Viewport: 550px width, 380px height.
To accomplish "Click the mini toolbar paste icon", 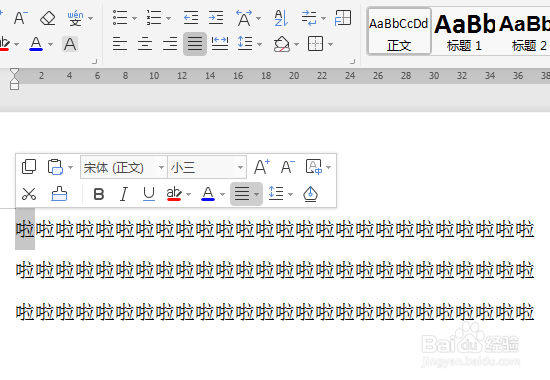I will click(55, 167).
